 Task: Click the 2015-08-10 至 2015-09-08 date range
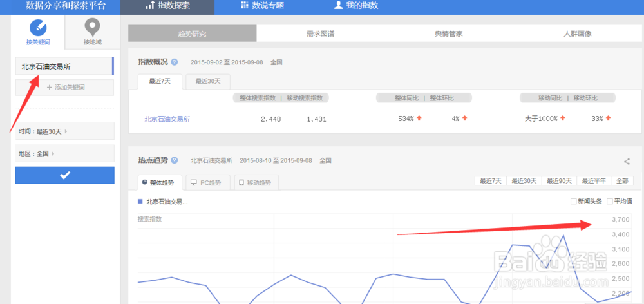[x=276, y=160]
